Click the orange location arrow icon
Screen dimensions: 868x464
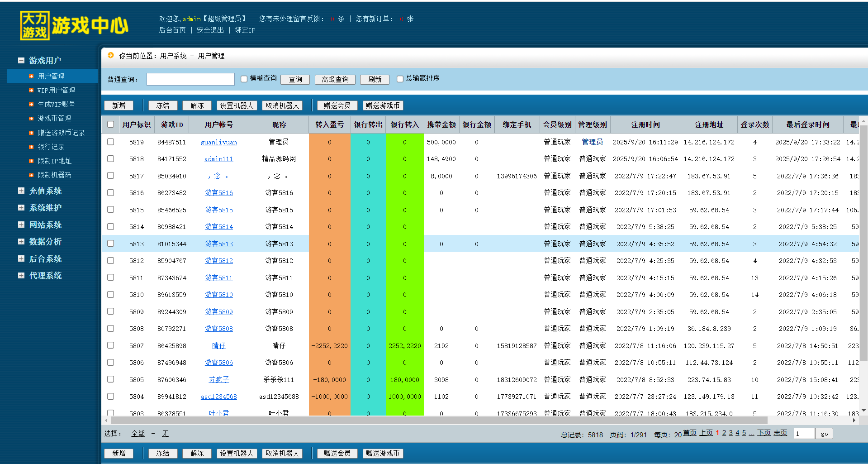coord(111,55)
